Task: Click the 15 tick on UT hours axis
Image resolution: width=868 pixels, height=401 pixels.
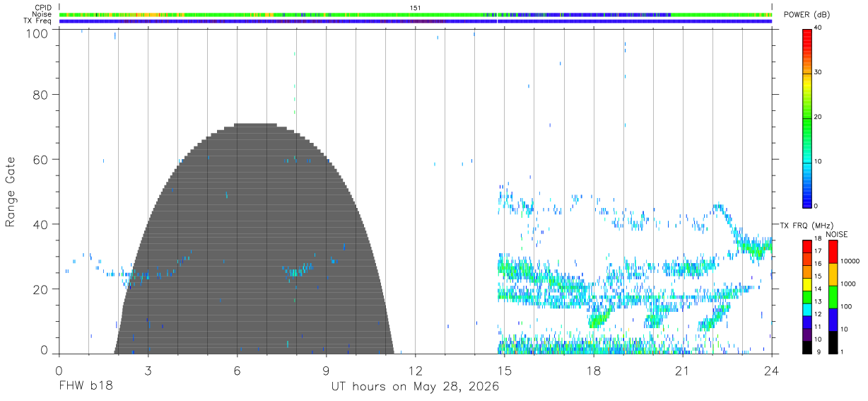Action: [x=504, y=371]
